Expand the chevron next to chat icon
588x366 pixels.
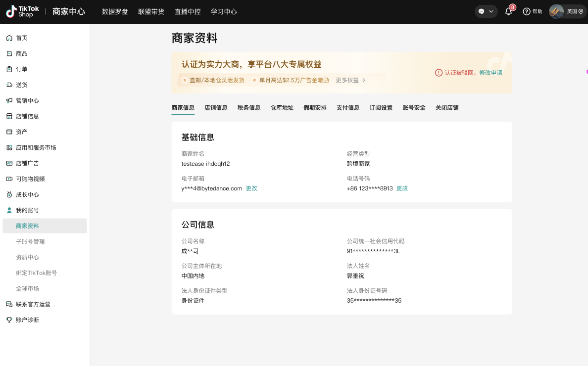(x=491, y=11)
